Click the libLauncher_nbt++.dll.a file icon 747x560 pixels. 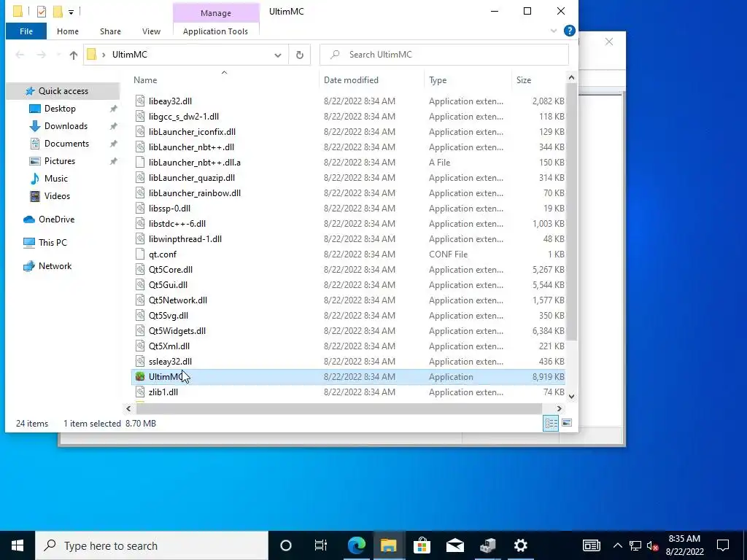coord(139,163)
